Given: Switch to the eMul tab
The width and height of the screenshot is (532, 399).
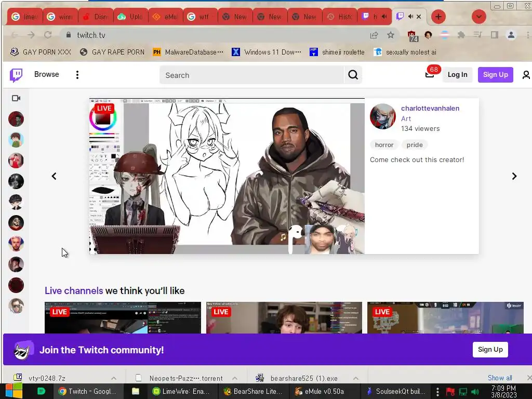Looking at the screenshot, I should [x=166, y=17].
